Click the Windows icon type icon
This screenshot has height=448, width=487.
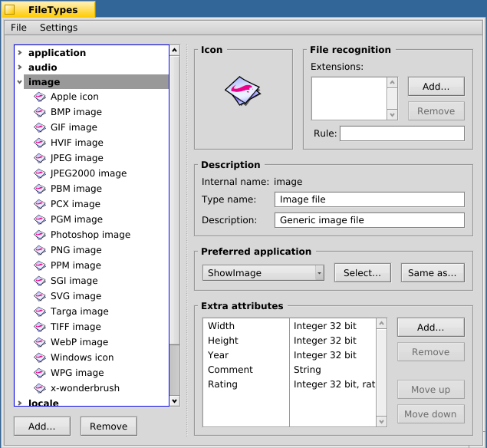40,357
